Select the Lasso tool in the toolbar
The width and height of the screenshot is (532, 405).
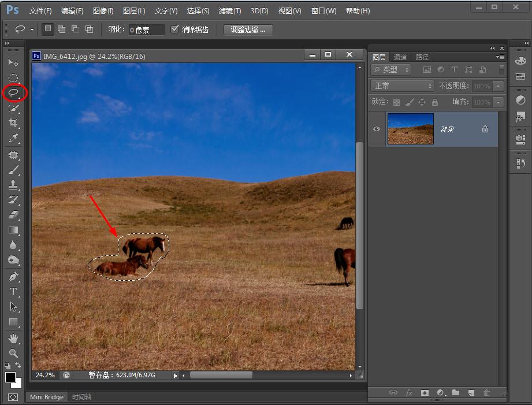coord(14,92)
